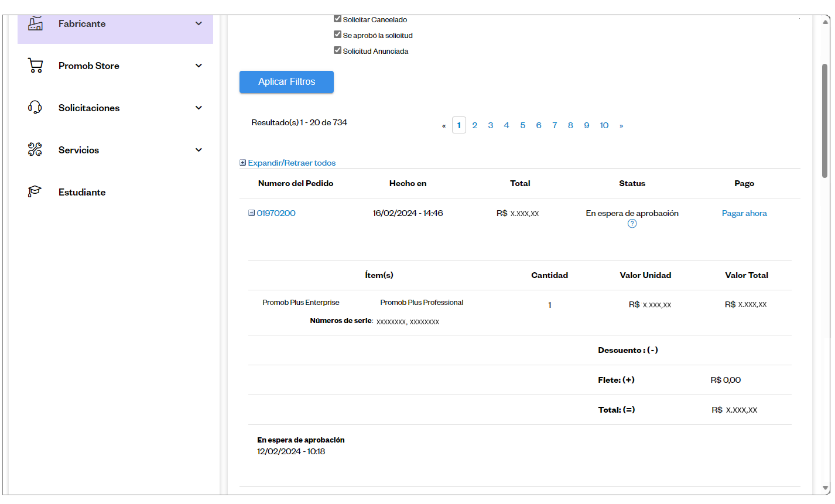
Task: Go to results page 6
Action: click(539, 125)
